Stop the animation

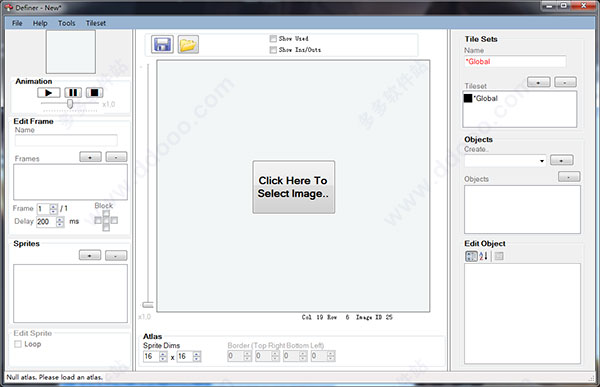pyautogui.click(x=94, y=93)
